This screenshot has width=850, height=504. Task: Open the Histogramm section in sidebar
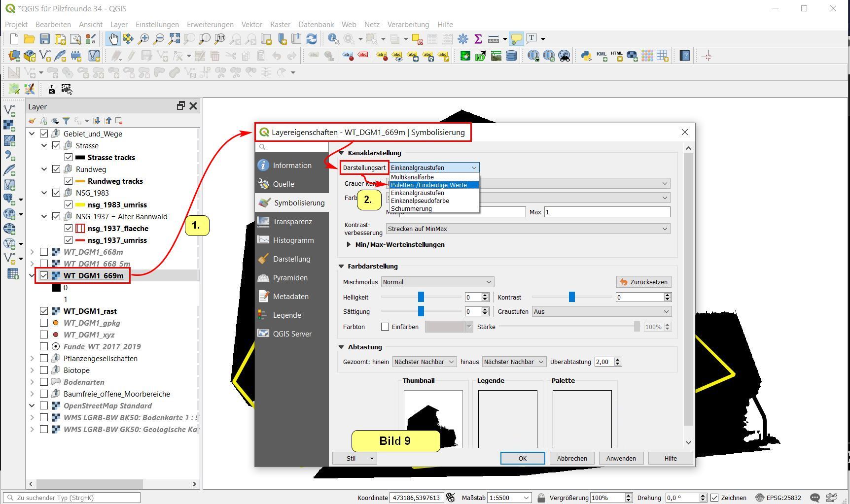tap(293, 240)
